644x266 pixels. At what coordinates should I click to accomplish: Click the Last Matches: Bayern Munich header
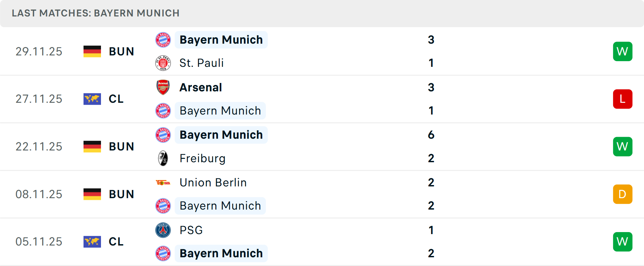pyautogui.click(x=96, y=13)
